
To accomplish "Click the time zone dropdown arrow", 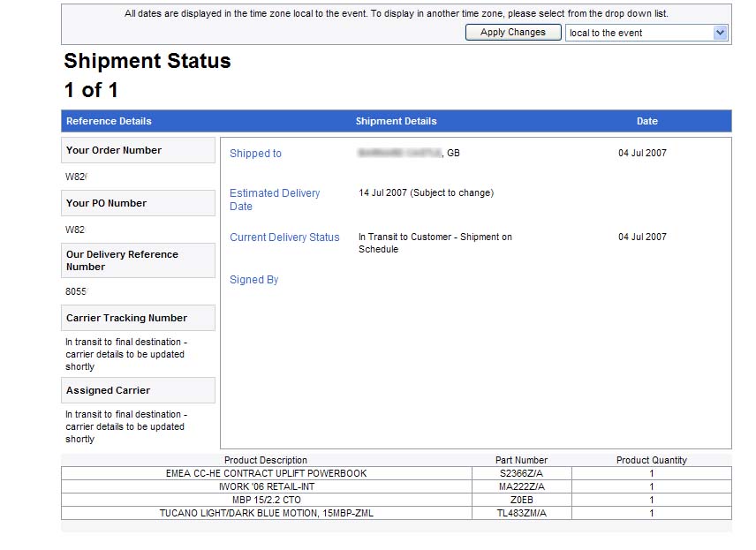I will (x=720, y=33).
